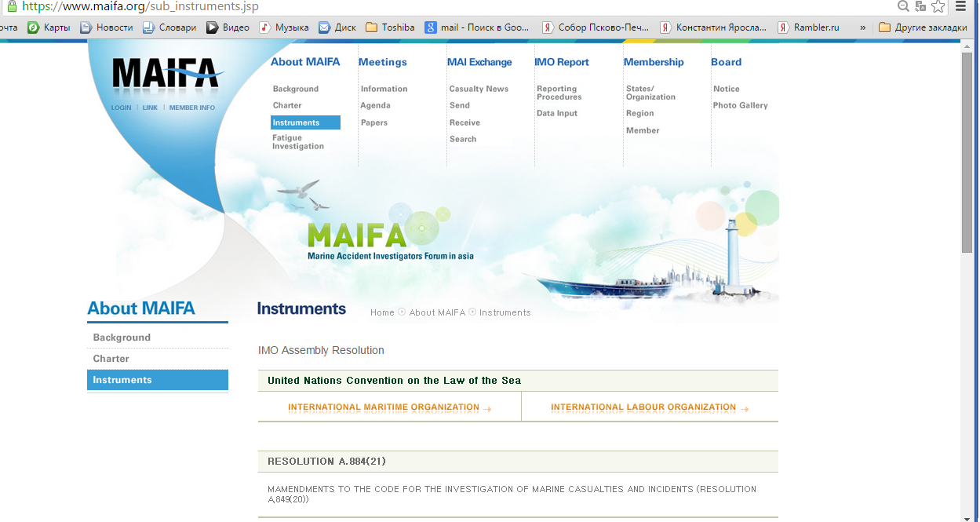Open the Константин Яросла... bookmark
This screenshot has width=980, height=522.
click(x=714, y=27)
